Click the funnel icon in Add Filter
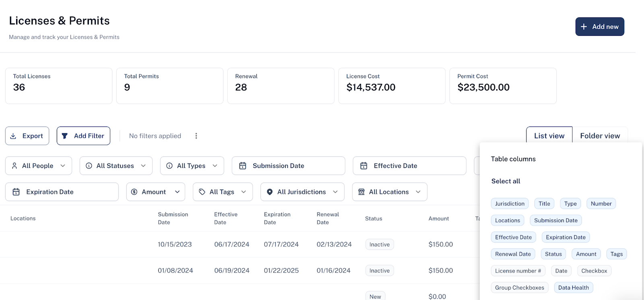644x300 pixels. (65, 136)
